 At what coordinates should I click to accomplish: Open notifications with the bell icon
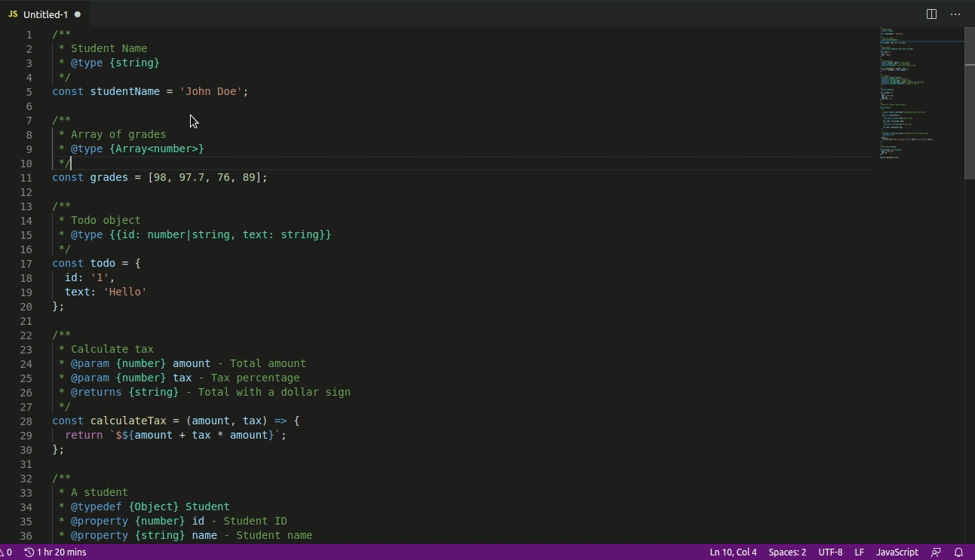958,552
